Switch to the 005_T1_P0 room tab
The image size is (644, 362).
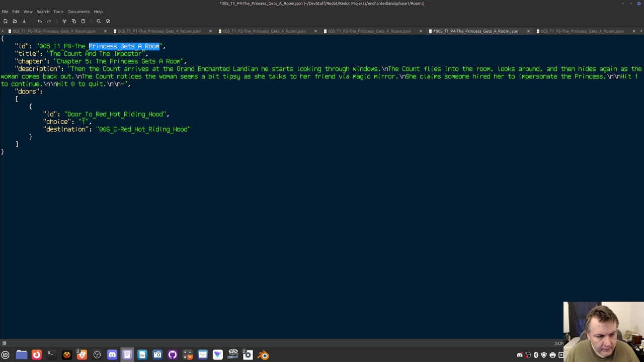point(54,31)
